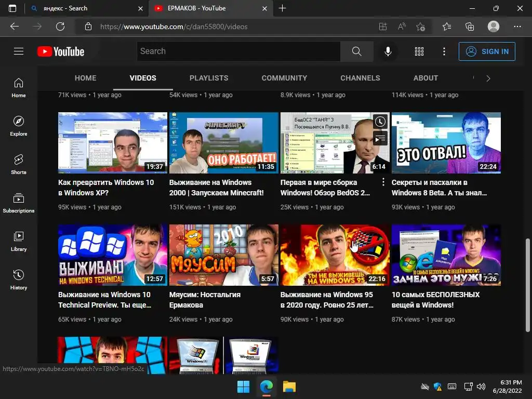532x399 pixels.
Task: Switch to the HOME channel tab
Action: point(86,78)
